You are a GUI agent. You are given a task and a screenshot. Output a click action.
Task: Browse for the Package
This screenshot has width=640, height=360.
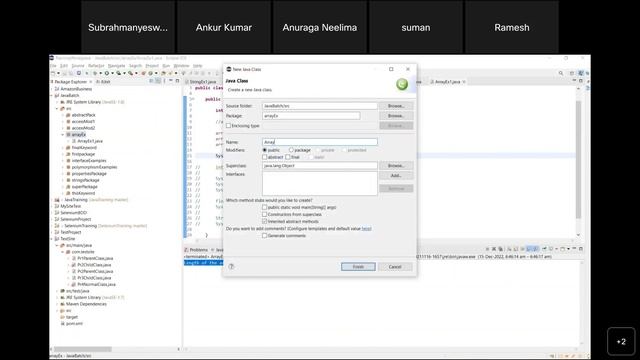click(396, 116)
